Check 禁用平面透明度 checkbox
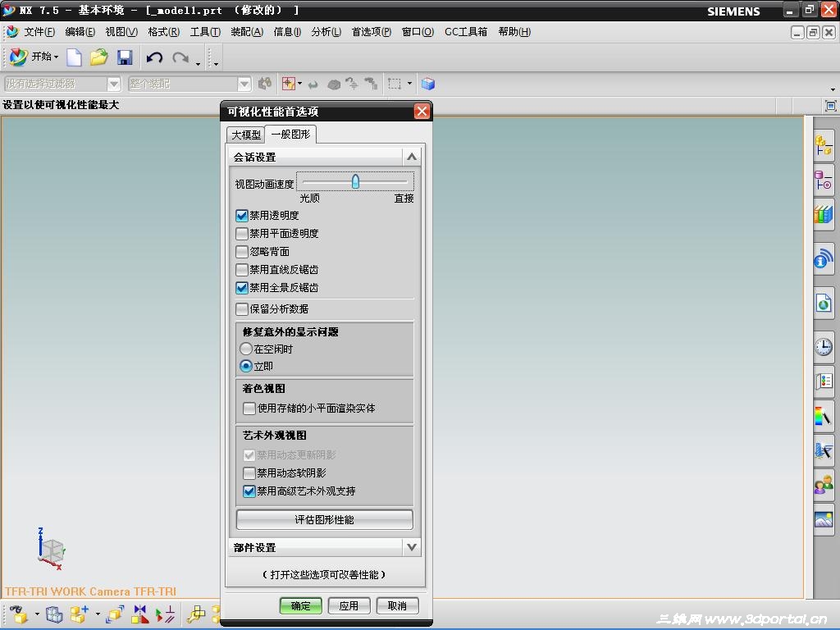 pos(242,234)
